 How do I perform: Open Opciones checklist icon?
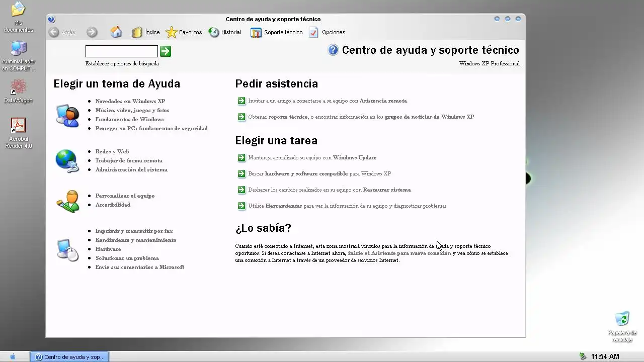[314, 32]
